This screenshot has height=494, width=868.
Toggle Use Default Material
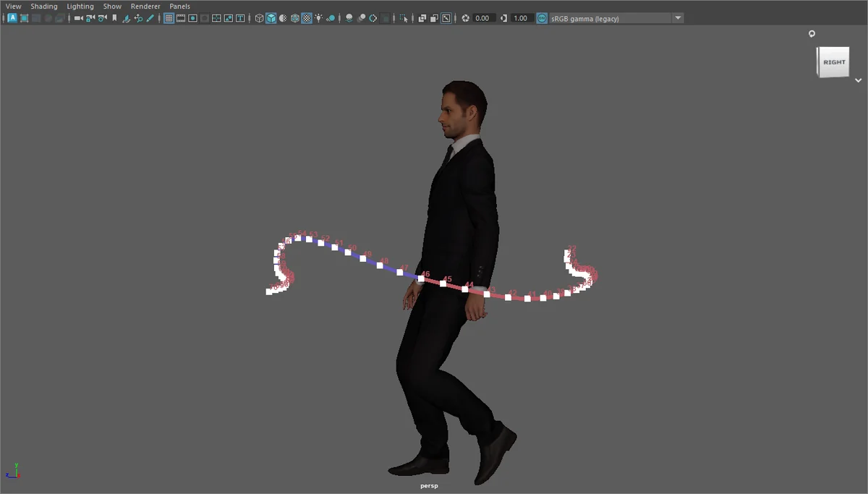pyautogui.click(x=283, y=18)
